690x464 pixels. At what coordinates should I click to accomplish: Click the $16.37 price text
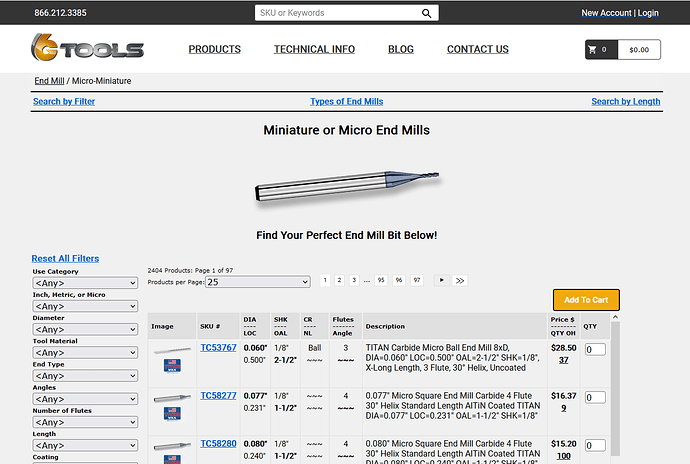click(x=563, y=396)
